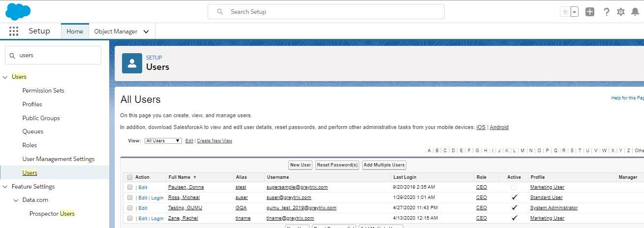Collapse the Users section in the sidebar
This screenshot has width=644, height=228.
point(6,77)
